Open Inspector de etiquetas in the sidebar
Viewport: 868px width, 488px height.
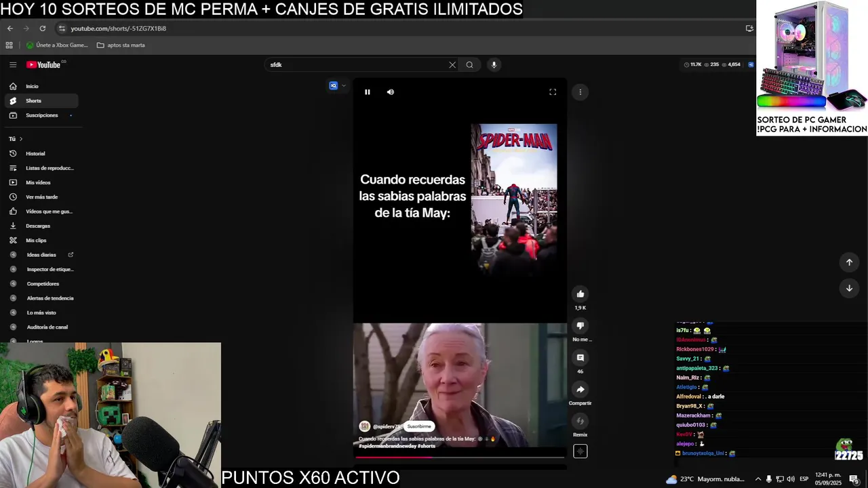[41, 269]
